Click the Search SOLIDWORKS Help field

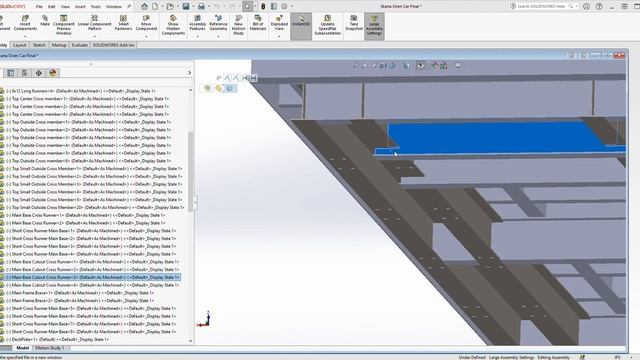tap(543, 6)
